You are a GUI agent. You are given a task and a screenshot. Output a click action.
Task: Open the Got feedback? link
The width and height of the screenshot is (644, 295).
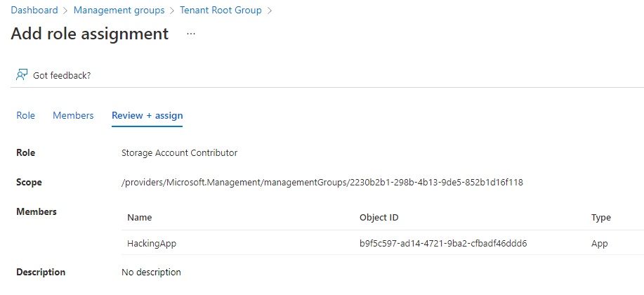(62, 76)
